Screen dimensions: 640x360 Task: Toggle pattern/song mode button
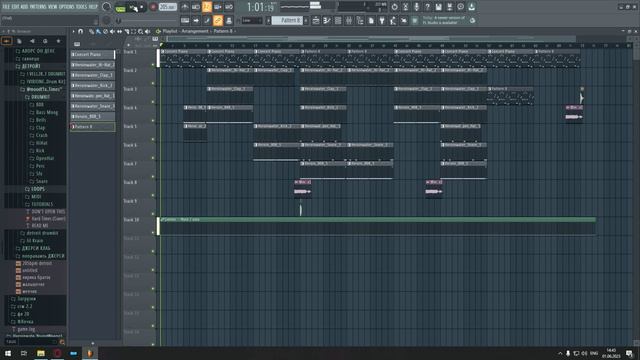point(120,8)
